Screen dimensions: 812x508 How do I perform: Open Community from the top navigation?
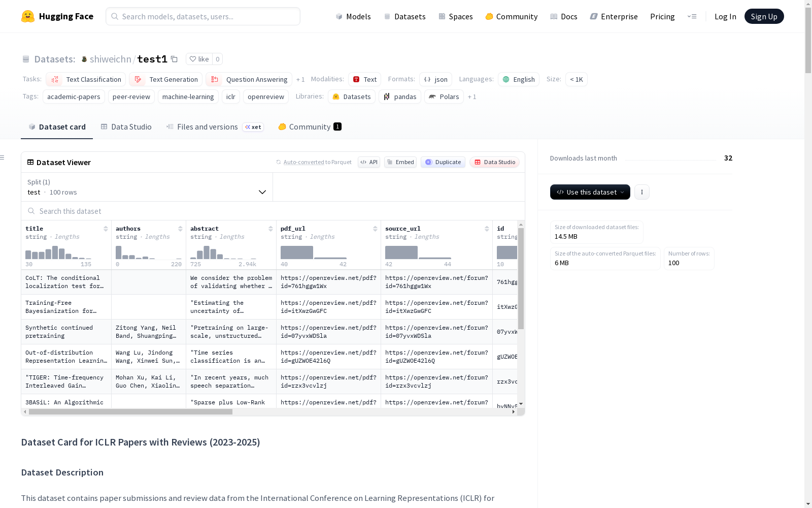tap(512, 16)
